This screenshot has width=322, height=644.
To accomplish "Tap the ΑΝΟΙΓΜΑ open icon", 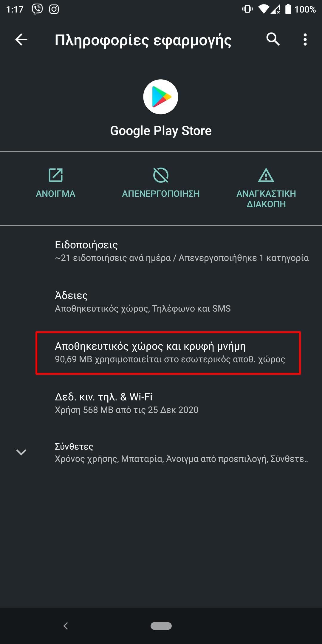I will click(x=55, y=175).
